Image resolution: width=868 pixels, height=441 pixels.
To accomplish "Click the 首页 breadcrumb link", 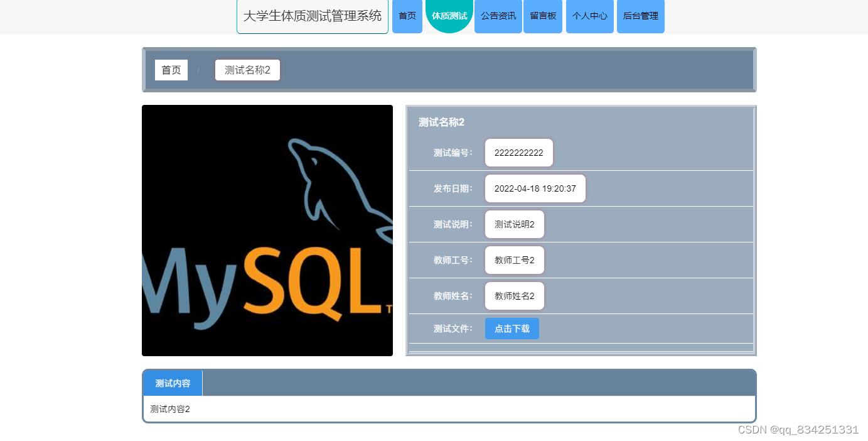I will pos(171,70).
